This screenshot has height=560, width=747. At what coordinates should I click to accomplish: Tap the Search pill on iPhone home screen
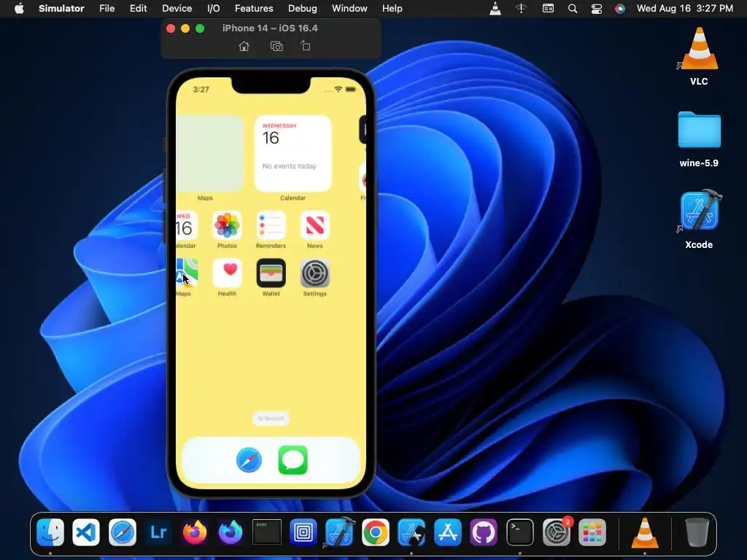click(x=271, y=418)
